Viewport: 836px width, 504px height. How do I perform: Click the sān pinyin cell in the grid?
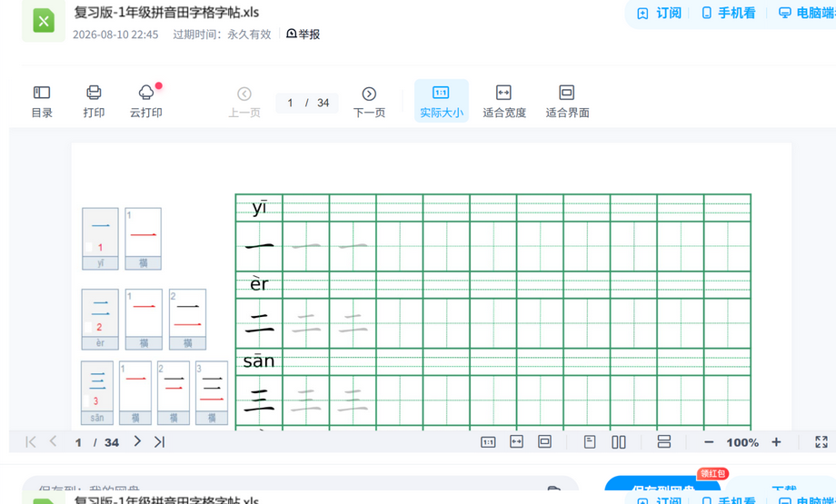pyautogui.click(x=259, y=361)
